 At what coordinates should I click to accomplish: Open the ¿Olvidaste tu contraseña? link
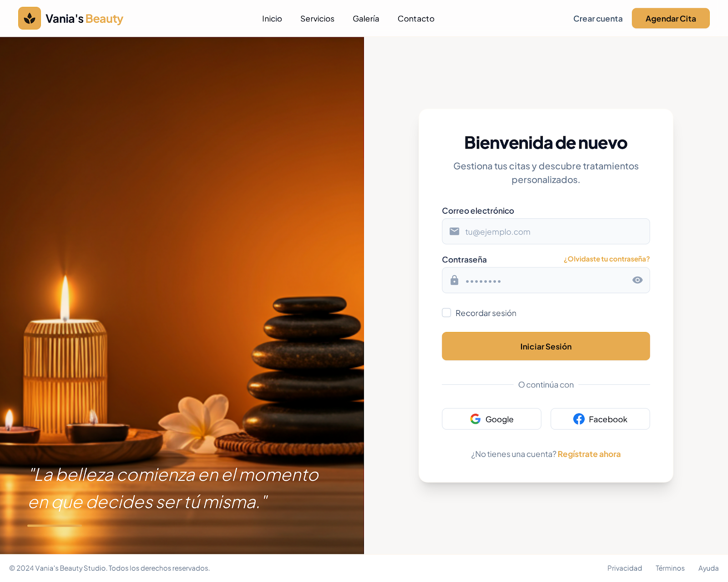(607, 259)
